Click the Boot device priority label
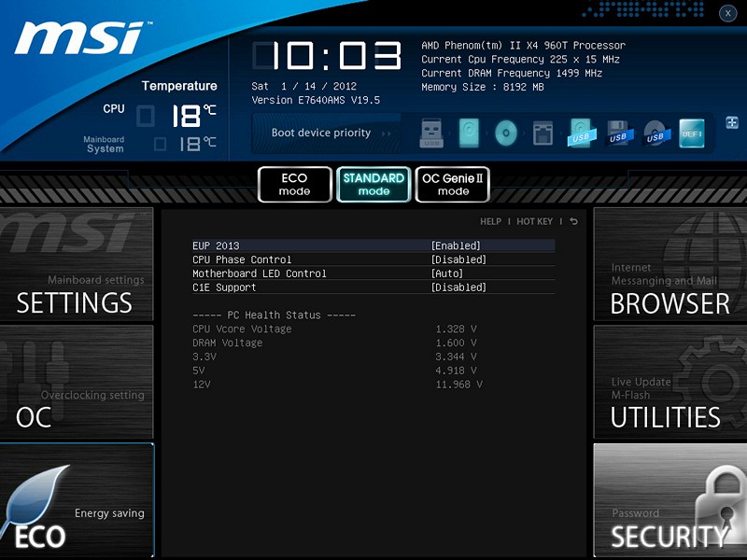 tap(321, 133)
